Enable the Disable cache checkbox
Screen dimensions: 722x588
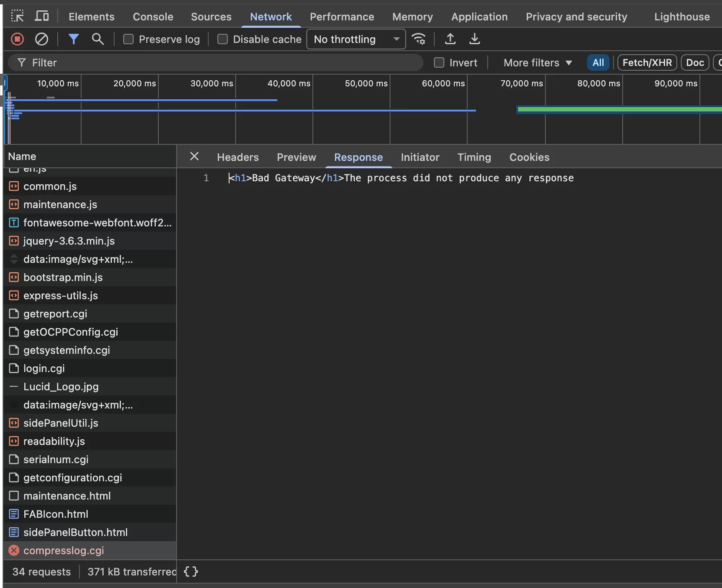223,39
